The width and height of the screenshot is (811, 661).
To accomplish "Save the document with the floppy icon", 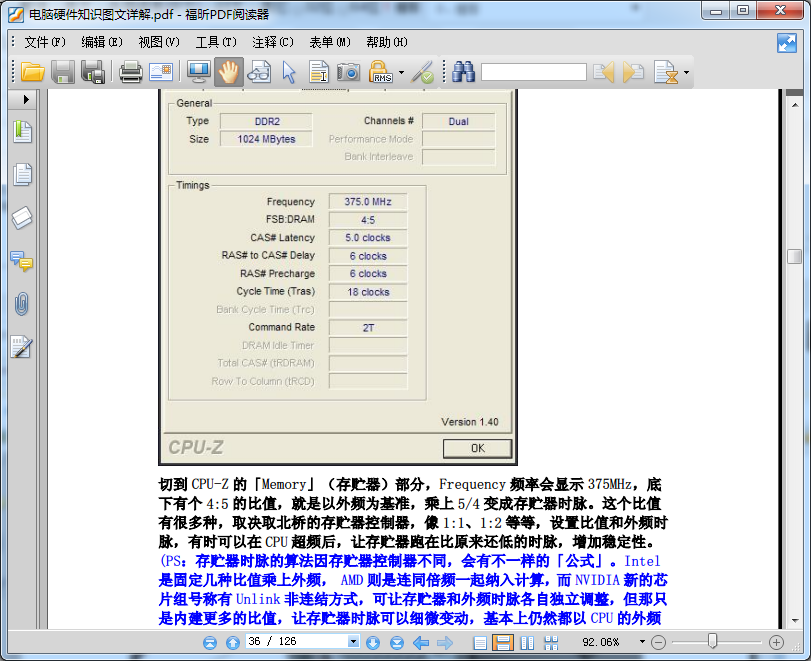I will coord(63,72).
